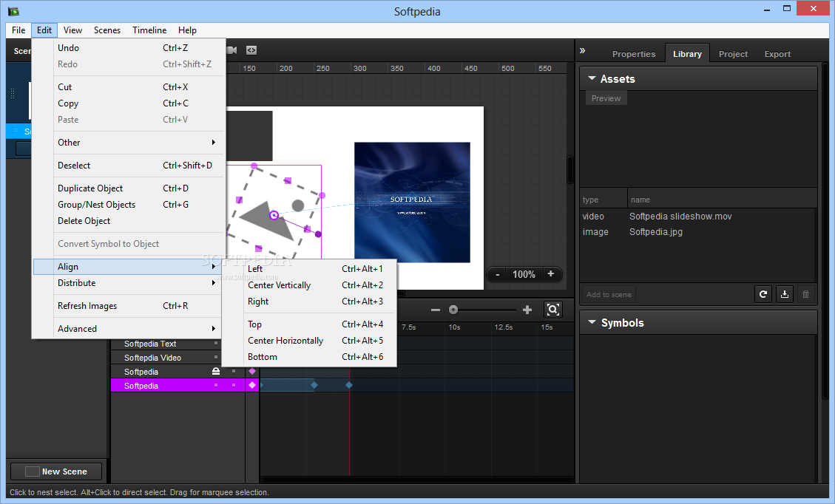
Task: Open the File menu
Action: click(x=18, y=30)
